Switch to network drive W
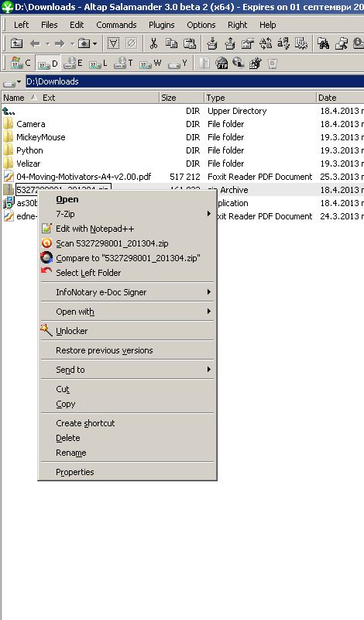The image size is (364, 620). 150,63
